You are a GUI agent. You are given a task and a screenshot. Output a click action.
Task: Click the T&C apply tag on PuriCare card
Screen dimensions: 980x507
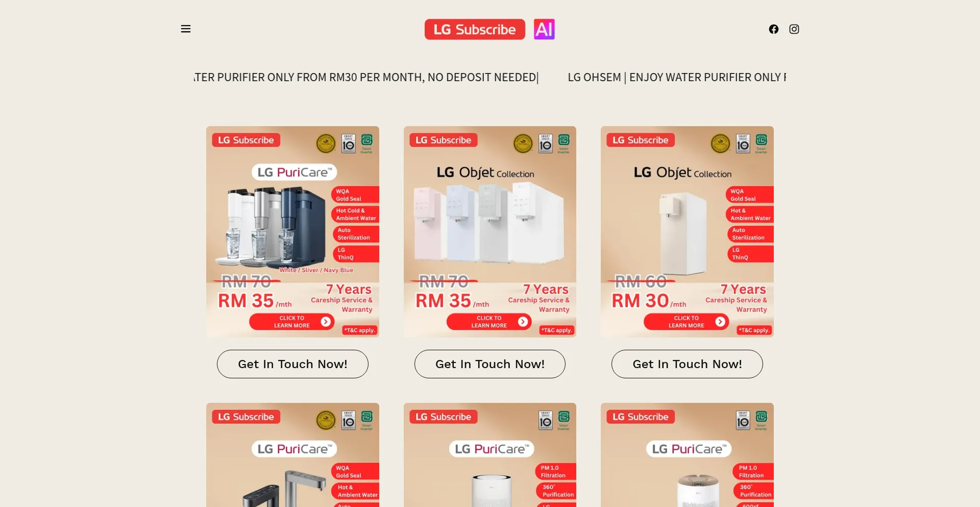360,330
